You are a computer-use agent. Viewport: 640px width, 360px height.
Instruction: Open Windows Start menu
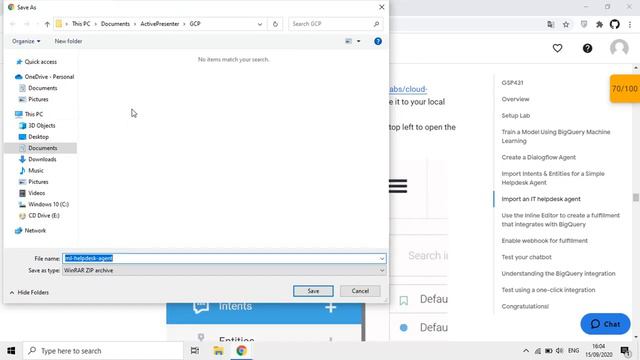click(x=11, y=351)
